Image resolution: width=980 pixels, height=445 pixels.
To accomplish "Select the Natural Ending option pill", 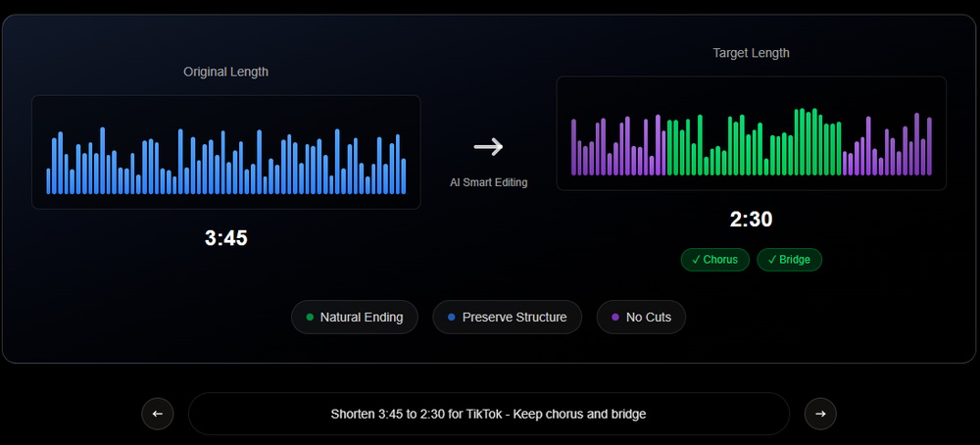I will (355, 317).
